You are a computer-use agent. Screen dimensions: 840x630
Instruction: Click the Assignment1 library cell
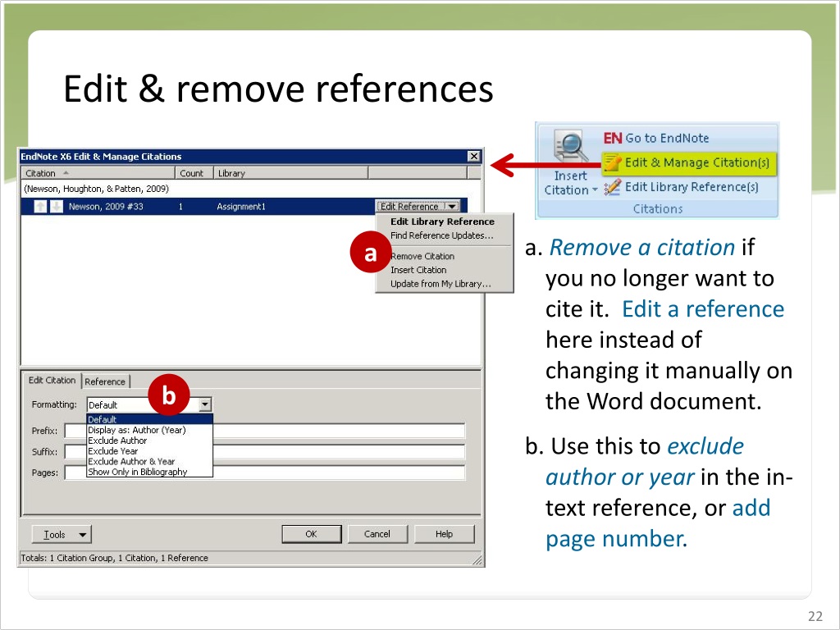(241, 206)
